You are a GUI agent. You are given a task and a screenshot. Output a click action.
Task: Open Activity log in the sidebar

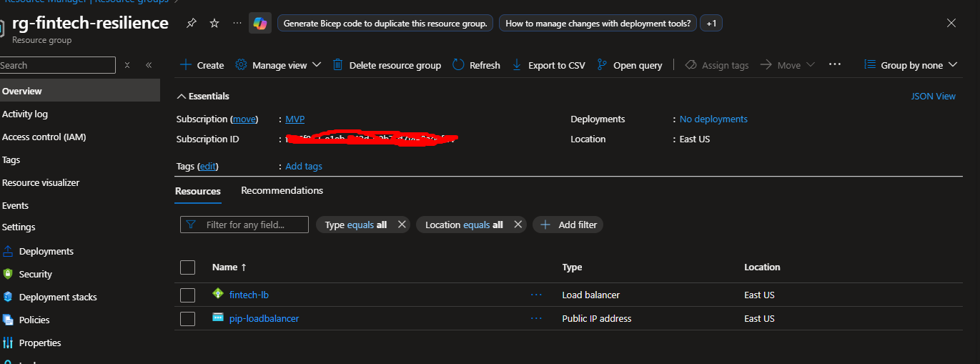coord(25,114)
